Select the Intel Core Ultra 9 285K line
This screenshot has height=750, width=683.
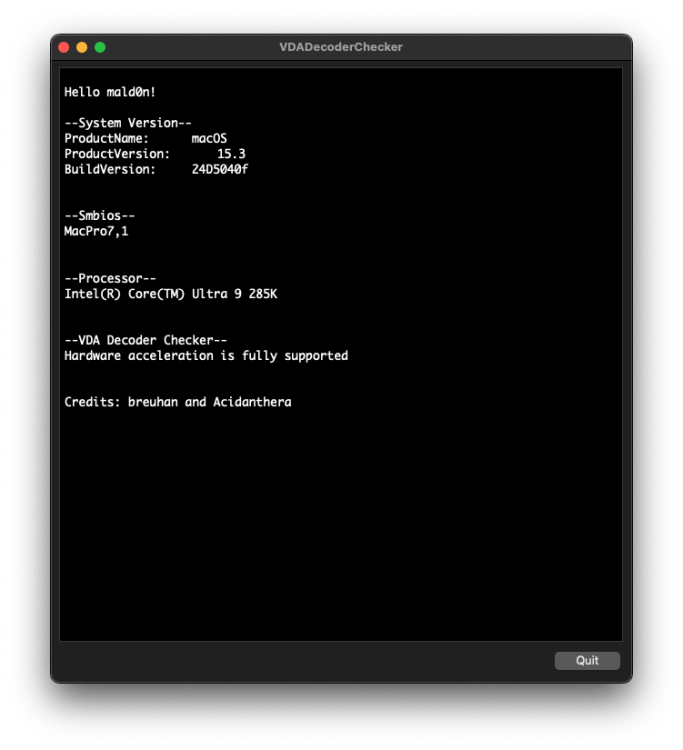[171, 294]
